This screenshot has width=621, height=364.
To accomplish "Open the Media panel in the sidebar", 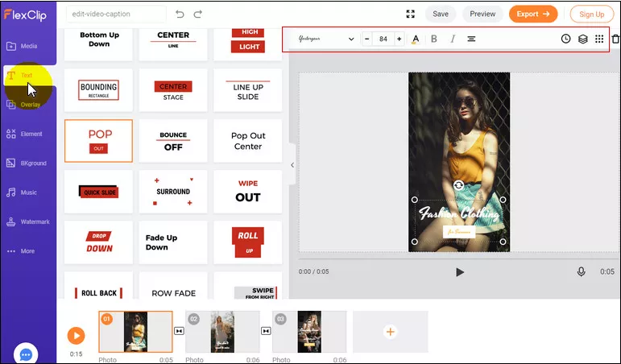I will coord(23,46).
